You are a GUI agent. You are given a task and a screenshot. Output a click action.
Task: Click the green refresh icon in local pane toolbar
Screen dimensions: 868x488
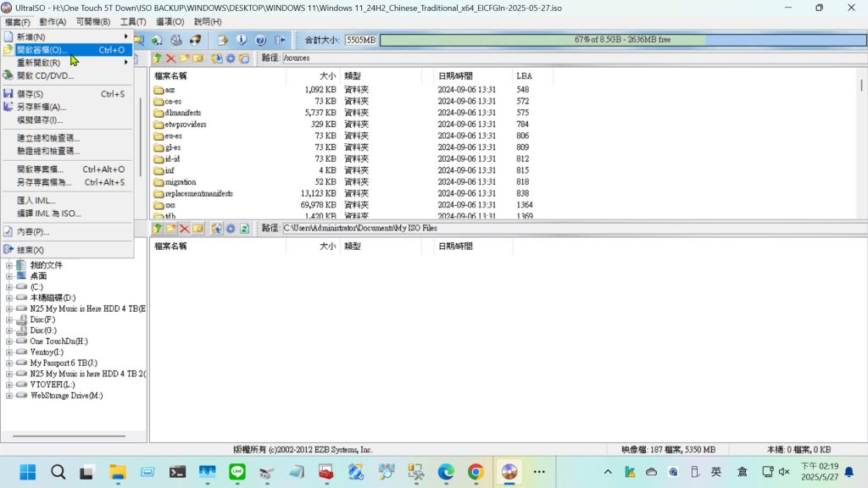(x=244, y=229)
